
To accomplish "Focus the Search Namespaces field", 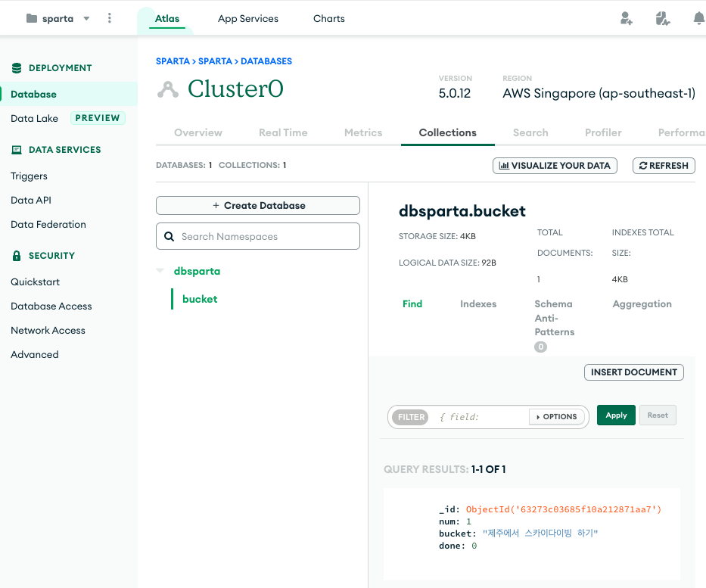I will [258, 236].
